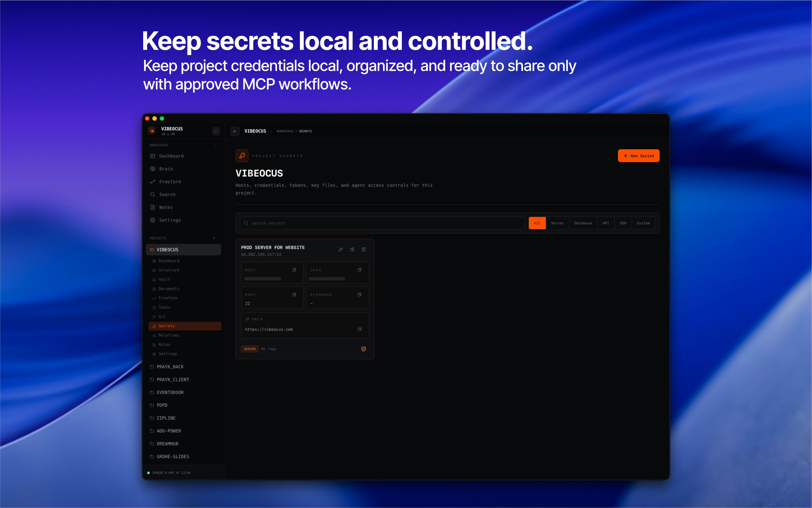The width and height of the screenshot is (812, 508).
Task: Click the New Secret button
Action: tap(638, 155)
